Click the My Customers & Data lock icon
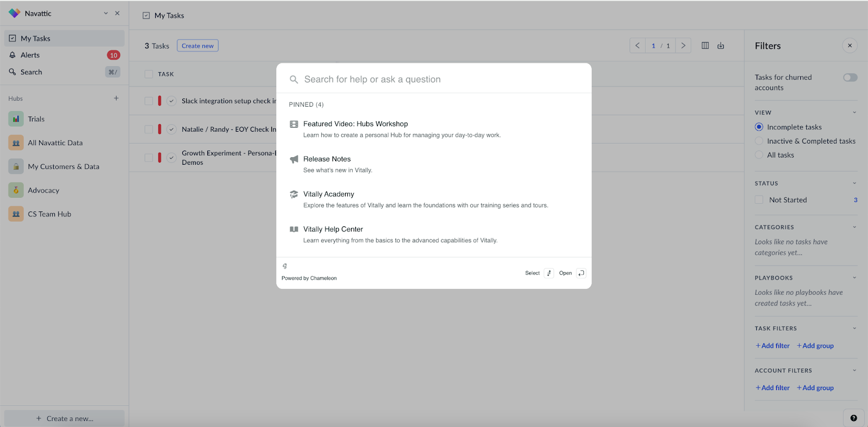Screen dimensions: 868x427 coord(16,167)
